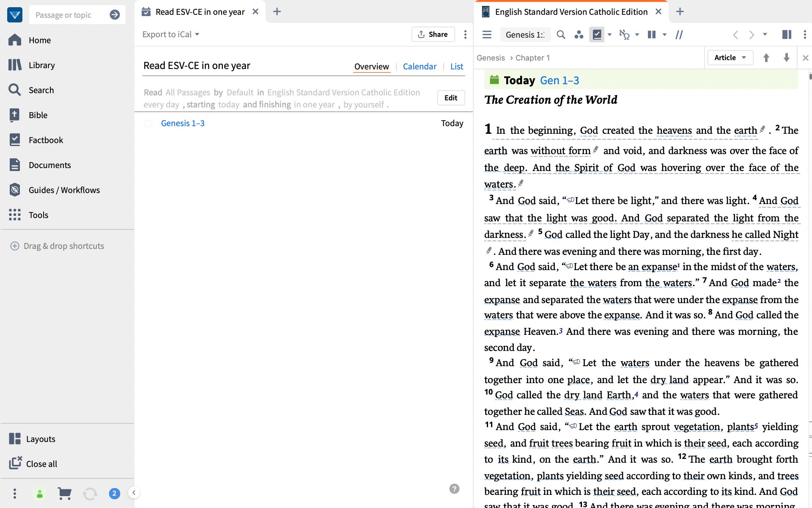Open Search in the sidebar
This screenshot has width=812, height=508.
click(x=41, y=90)
